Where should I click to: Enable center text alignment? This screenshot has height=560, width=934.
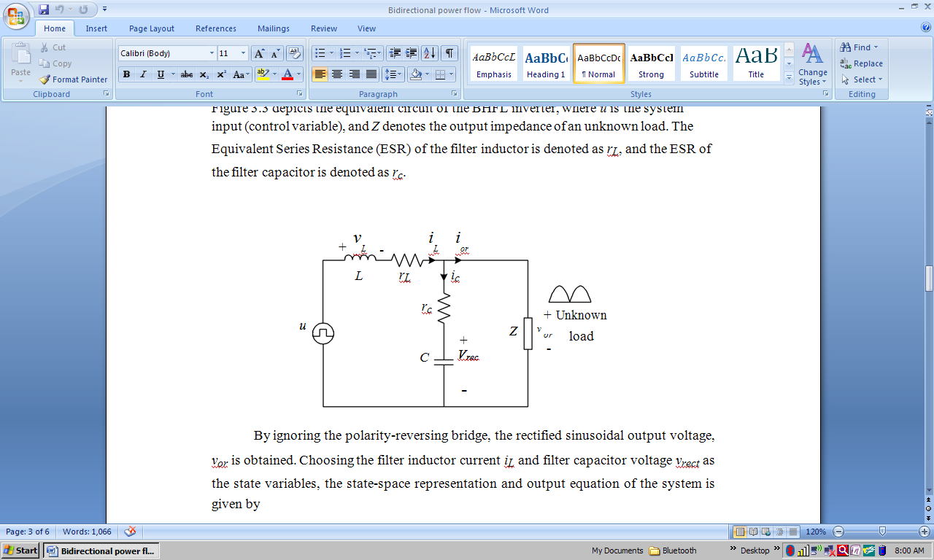pyautogui.click(x=337, y=74)
